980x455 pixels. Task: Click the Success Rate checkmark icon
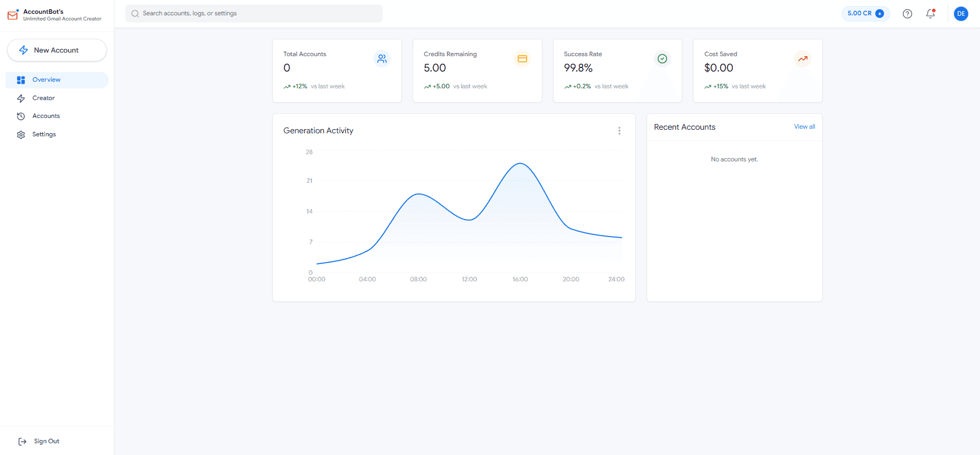[x=662, y=59]
